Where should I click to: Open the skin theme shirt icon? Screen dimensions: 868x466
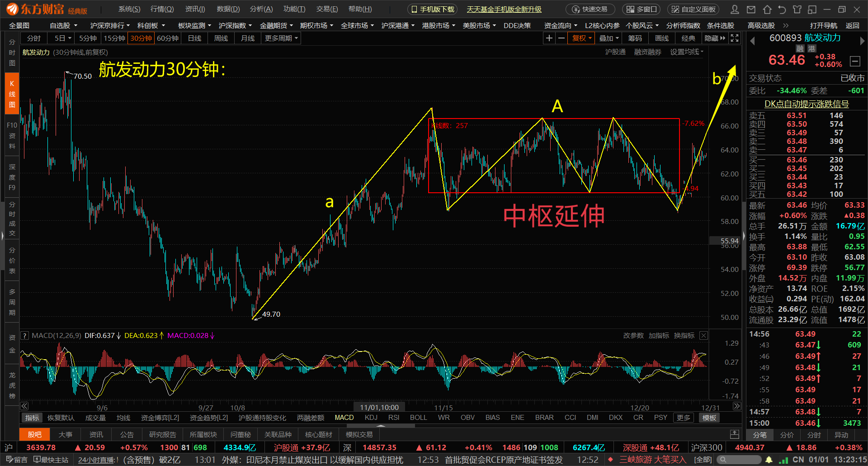point(797,9)
